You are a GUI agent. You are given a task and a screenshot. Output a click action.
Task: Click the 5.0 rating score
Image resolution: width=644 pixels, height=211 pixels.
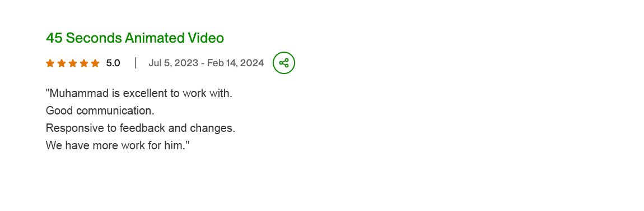coord(113,63)
